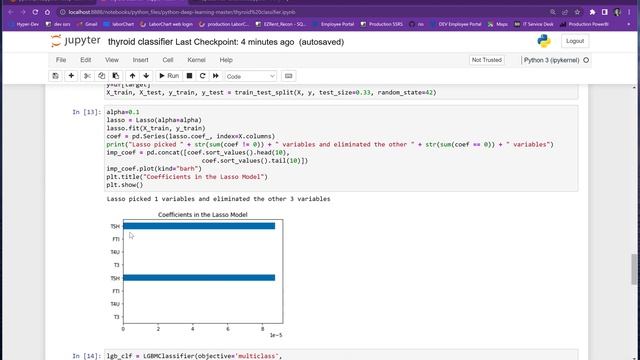
Task: Go forward with the browser forward arrow
Action: 23,12
